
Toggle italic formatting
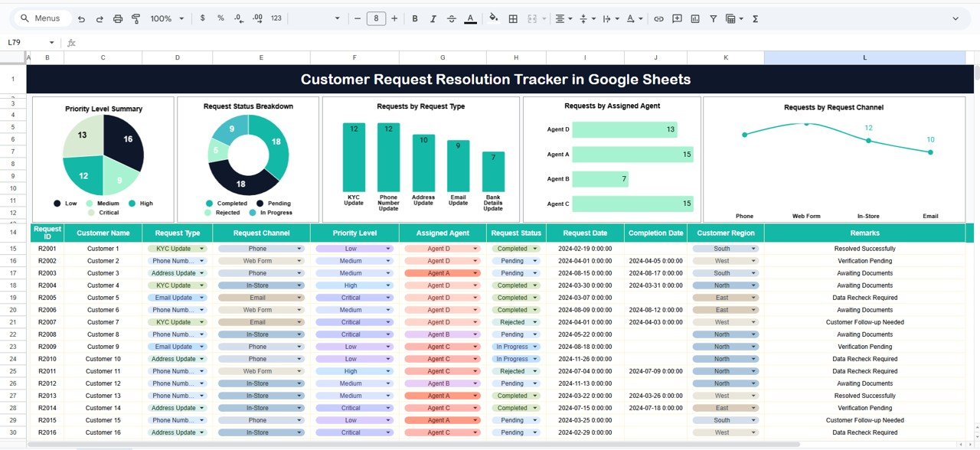click(433, 18)
